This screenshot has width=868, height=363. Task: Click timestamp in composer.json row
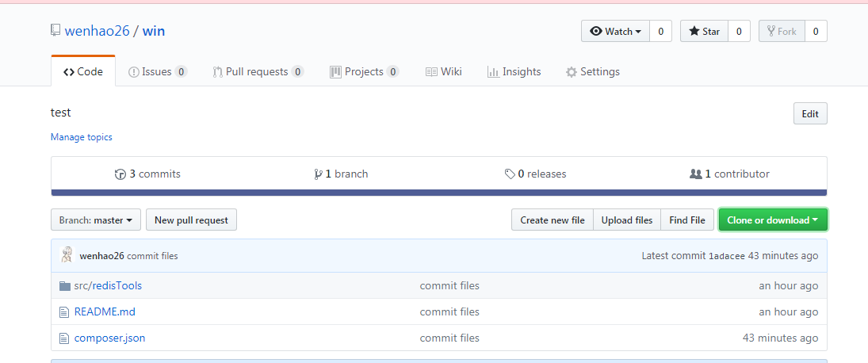(781, 338)
